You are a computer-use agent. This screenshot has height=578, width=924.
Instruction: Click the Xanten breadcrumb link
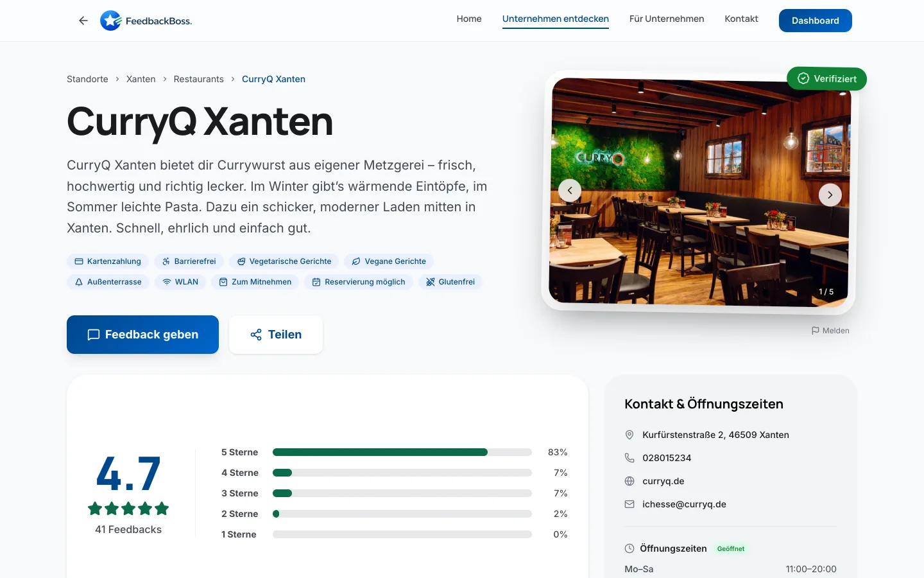pyautogui.click(x=141, y=79)
